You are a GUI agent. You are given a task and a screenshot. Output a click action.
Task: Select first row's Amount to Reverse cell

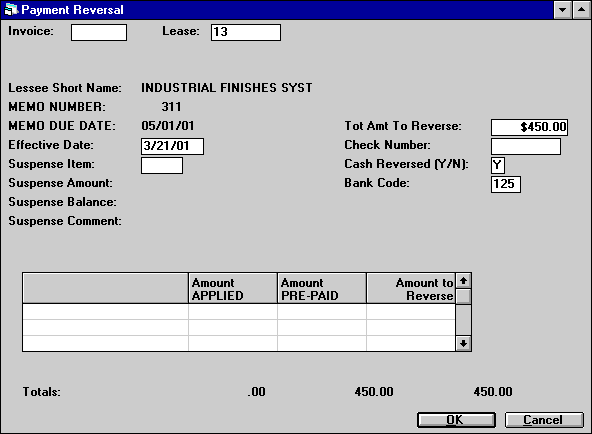411,312
